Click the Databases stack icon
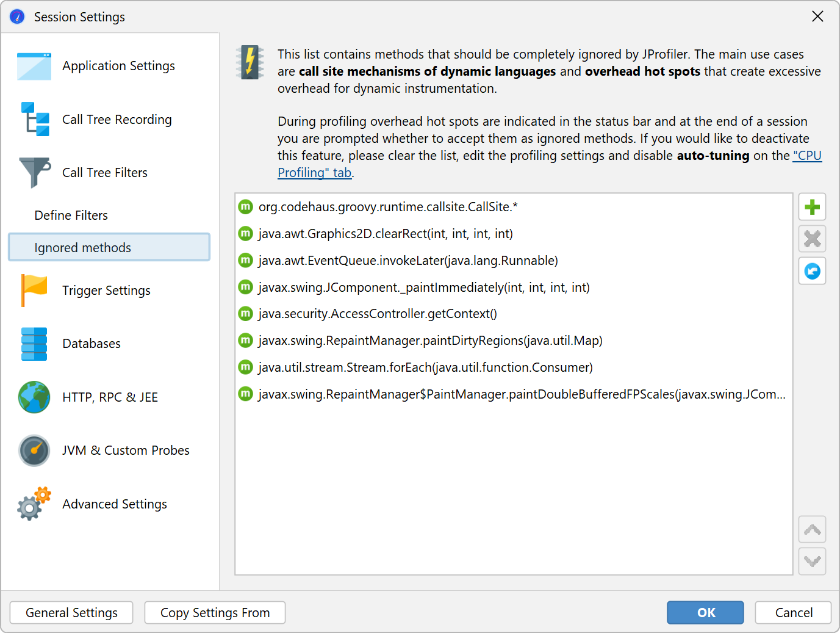 [34, 344]
